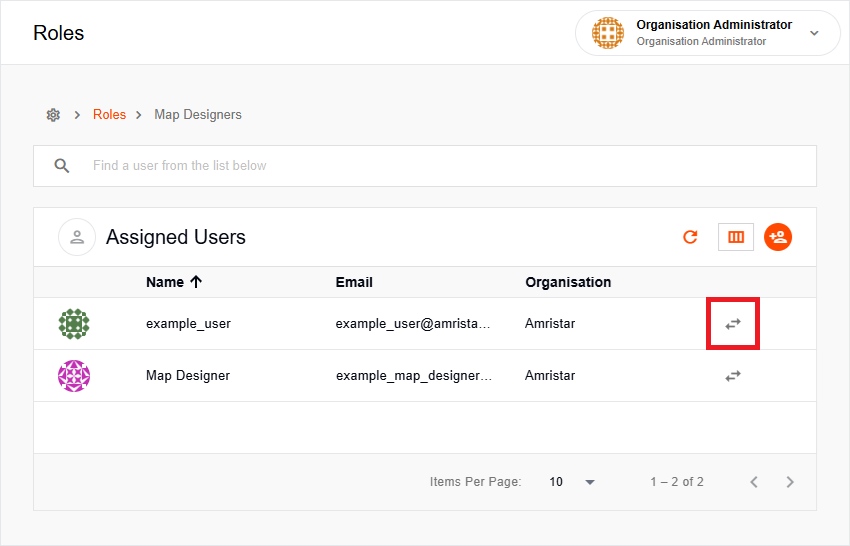Image resolution: width=850 pixels, height=546 pixels.
Task: Go back to Roles breadcrumb link
Action: tap(110, 114)
